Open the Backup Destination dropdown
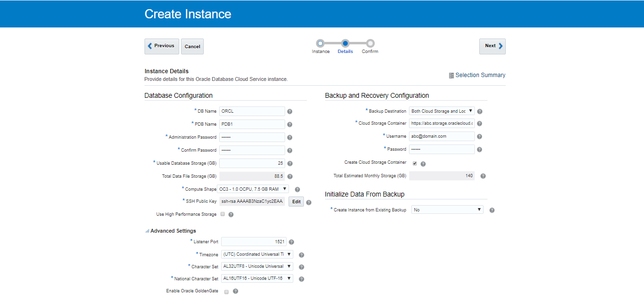The height and width of the screenshot is (302, 644). pyautogui.click(x=442, y=111)
